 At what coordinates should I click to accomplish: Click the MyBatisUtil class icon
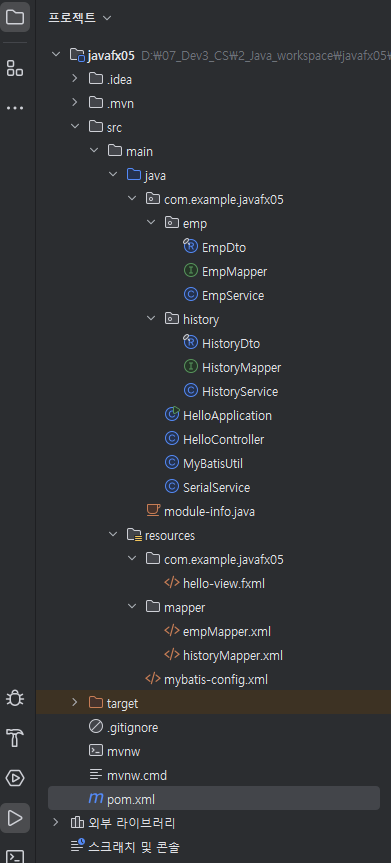[x=172, y=463]
